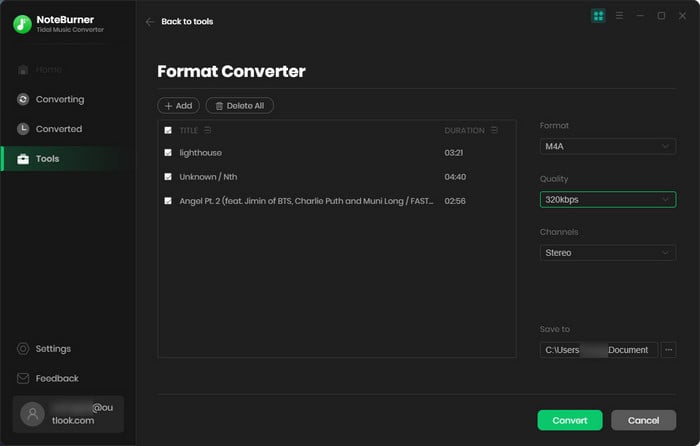The width and height of the screenshot is (700, 446).
Task: Maximize the NoteBurner window
Action: [x=661, y=16]
